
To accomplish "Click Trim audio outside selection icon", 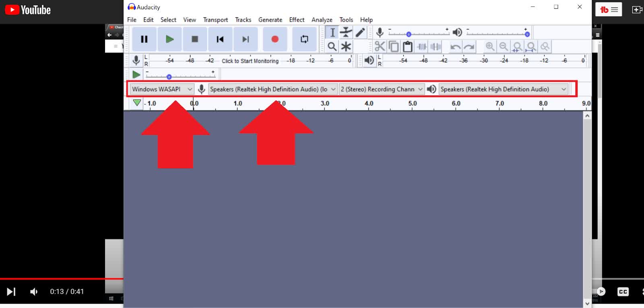I will [x=422, y=46].
